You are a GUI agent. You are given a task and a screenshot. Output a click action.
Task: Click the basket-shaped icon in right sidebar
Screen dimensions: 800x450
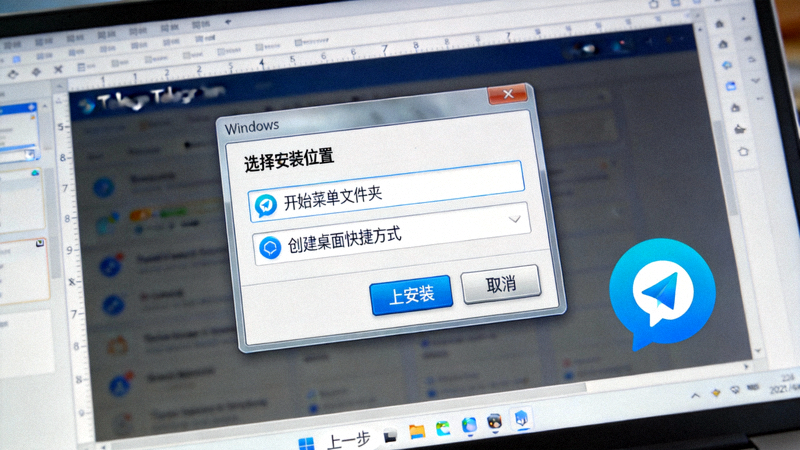pyautogui.click(x=739, y=129)
